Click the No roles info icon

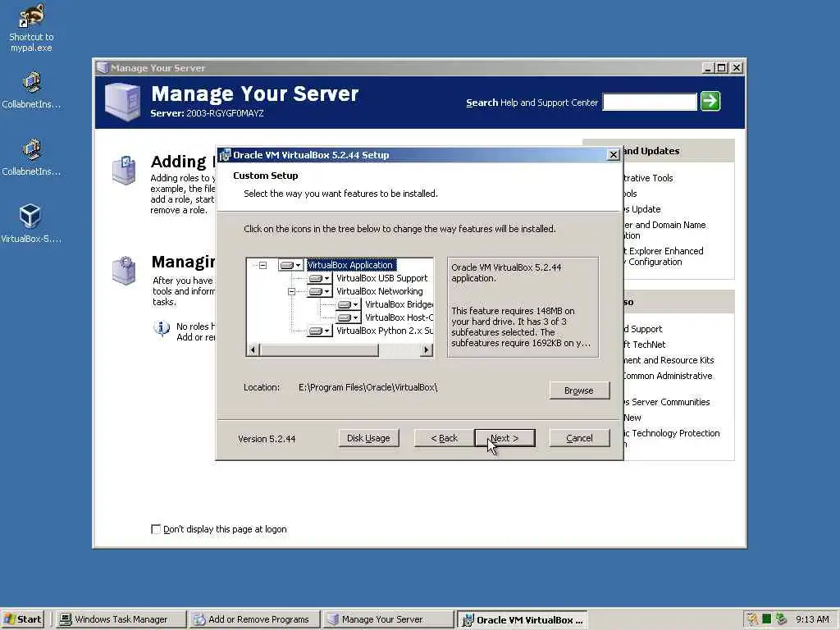pyautogui.click(x=162, y=327)
